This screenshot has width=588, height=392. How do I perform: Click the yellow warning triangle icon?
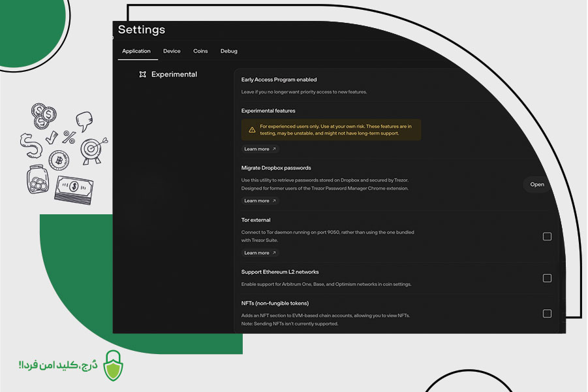[252, 130]
